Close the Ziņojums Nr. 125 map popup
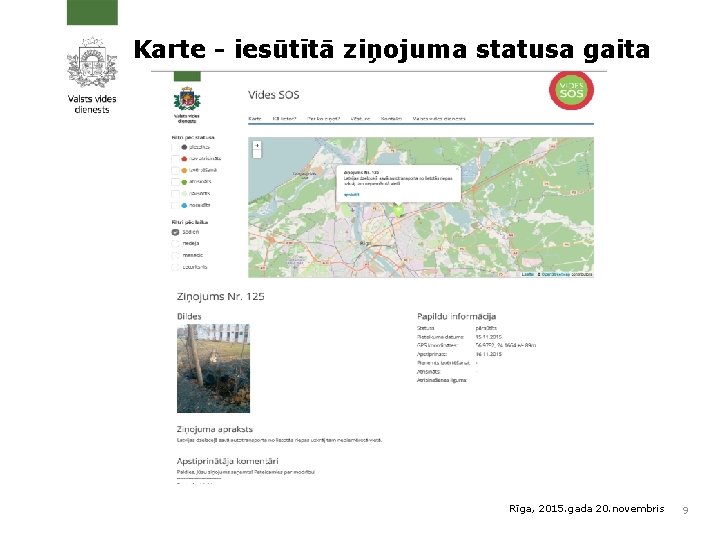Image resolution: width=720 pixels, height=540 pixels. pos(457,169)
